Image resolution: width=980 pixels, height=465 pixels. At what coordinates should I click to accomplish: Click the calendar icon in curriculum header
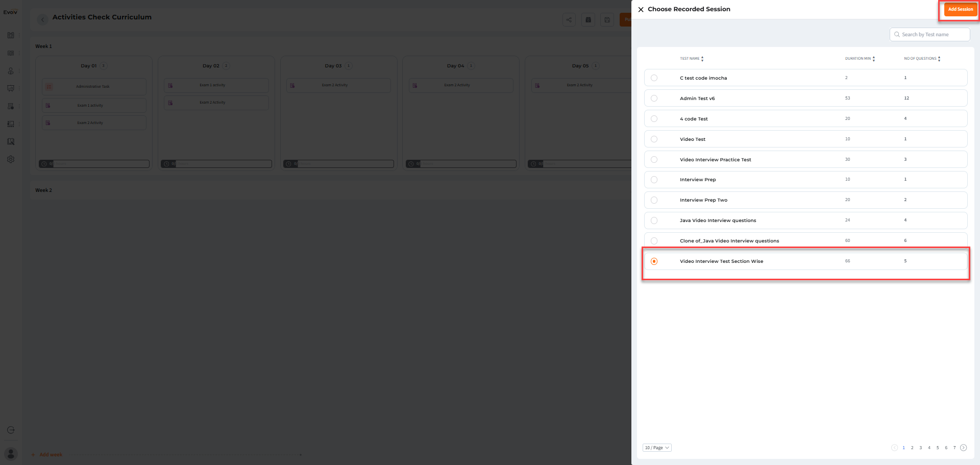588,20
